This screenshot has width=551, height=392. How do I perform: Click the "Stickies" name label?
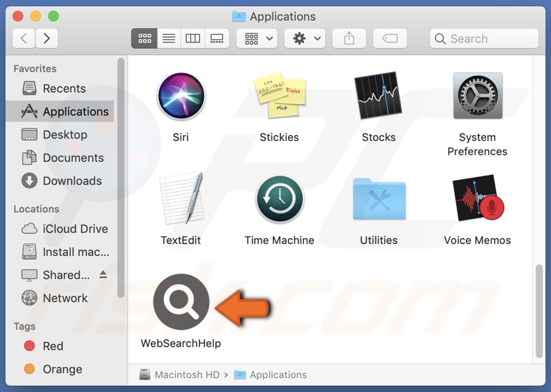(280, 137)
